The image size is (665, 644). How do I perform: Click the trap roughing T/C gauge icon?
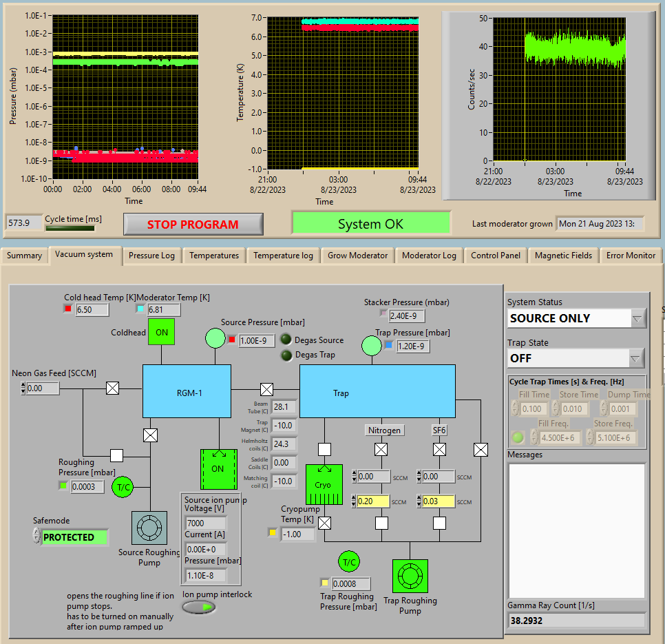(x=349, y=561)
